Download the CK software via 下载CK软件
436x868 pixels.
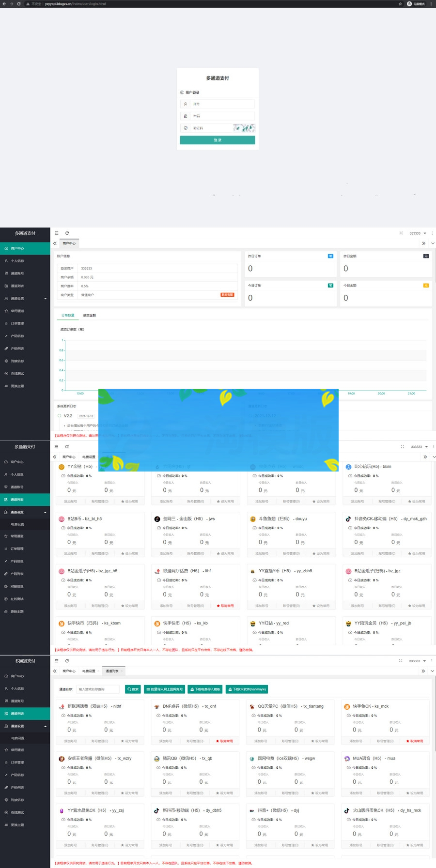pos(247,689)
